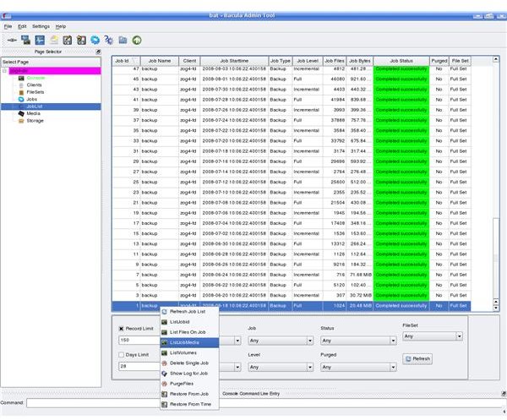Image resolution: width=507 pixels, height=420 pixels.
Task: Open the Status filter dropdown
Action: [x=358, y=341]
